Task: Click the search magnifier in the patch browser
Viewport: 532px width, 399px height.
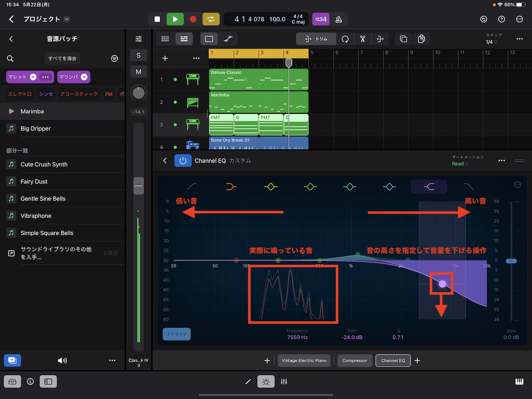Action: coord(10,59)
